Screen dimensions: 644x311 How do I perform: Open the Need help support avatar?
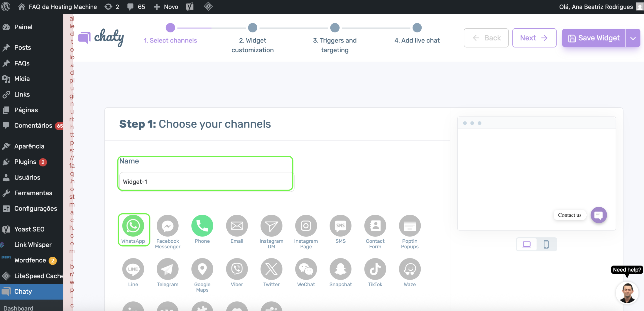(627, 293)
